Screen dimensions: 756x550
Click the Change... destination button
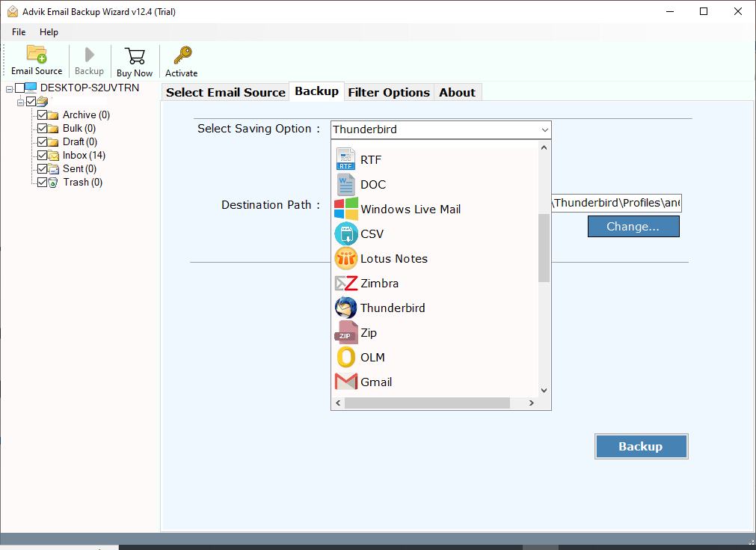tap(633, 226)
